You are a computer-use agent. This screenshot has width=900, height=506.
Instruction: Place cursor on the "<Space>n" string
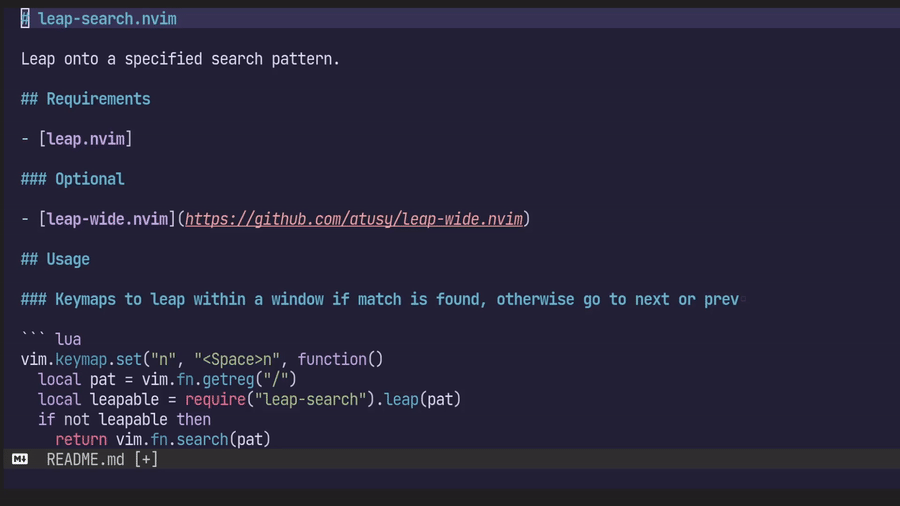click(x=237, y=359)
